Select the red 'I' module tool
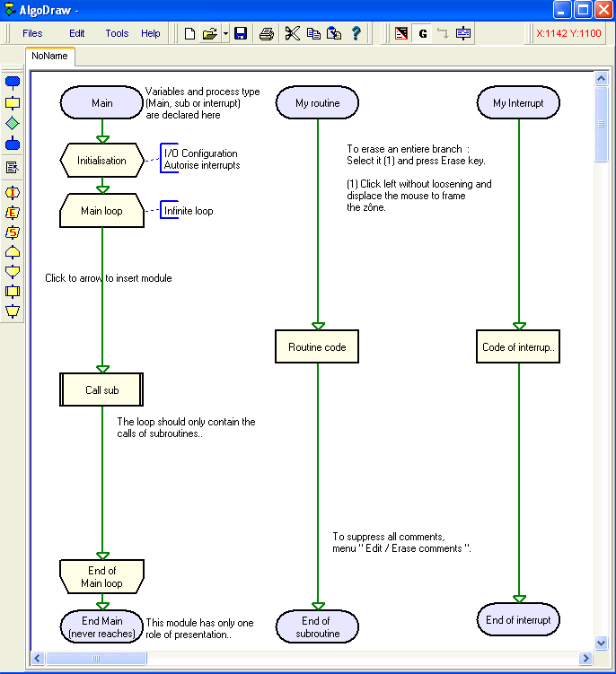This screenshot has width=616, height=674. (13, 192)
